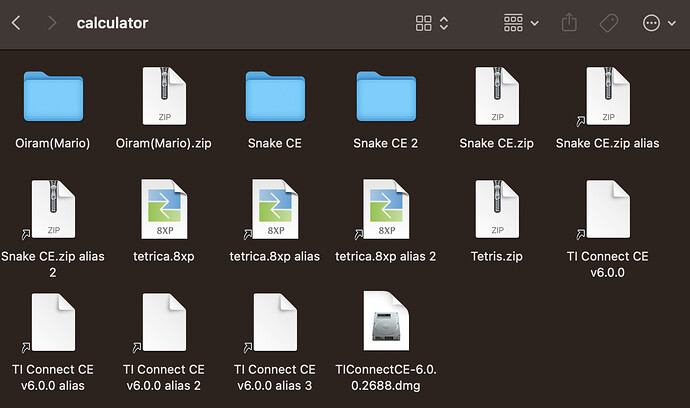The image size is (690, 408).
Task: Select the Snake CE.zip alias 2 icon
Action: tap(53, 209)
